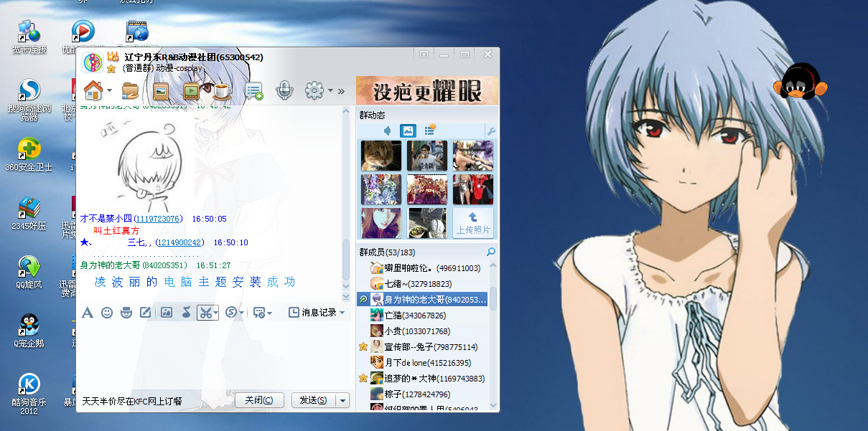Select member 身为神的老大哥

click(422, 299)
